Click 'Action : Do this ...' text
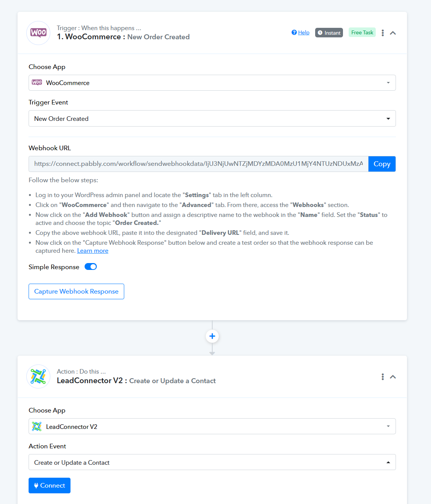The height and width of the screenshot is (504, 431). pos(82,372)
